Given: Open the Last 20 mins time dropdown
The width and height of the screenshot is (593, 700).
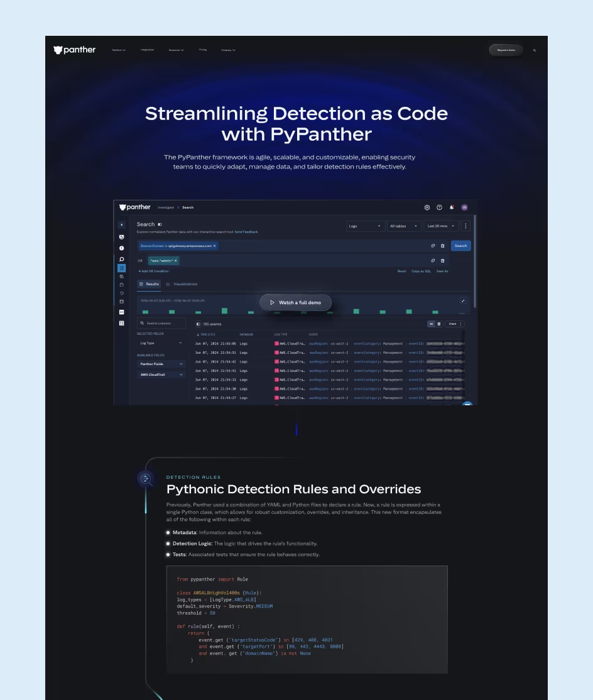Looking at the screenshot, I should [x=441, y=226].
